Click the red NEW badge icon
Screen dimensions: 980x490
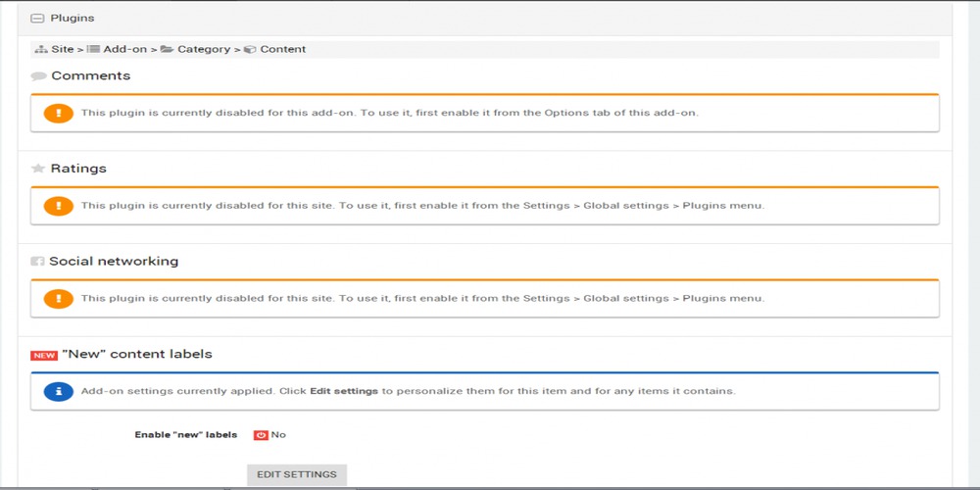[44, 355]
